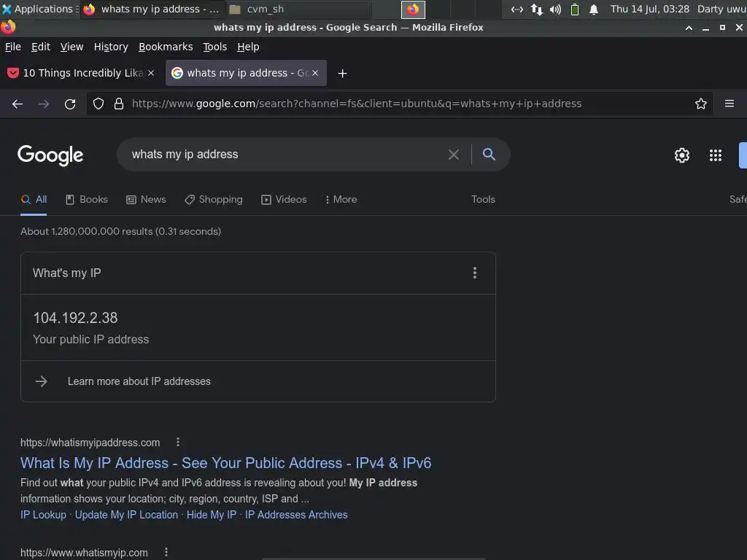Close the 'whats my ip address' tab
Viewport: 747px width, 560px height.
click(315, 73)
